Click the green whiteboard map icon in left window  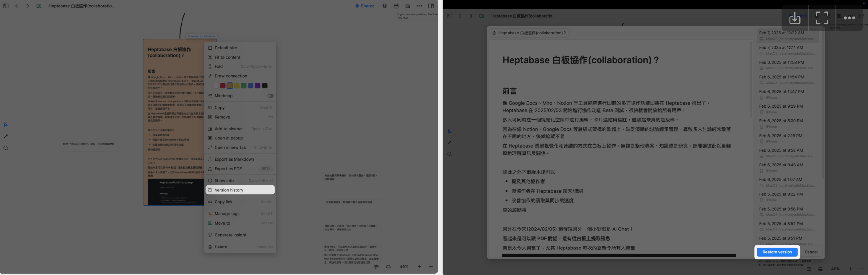pos(39,6)
